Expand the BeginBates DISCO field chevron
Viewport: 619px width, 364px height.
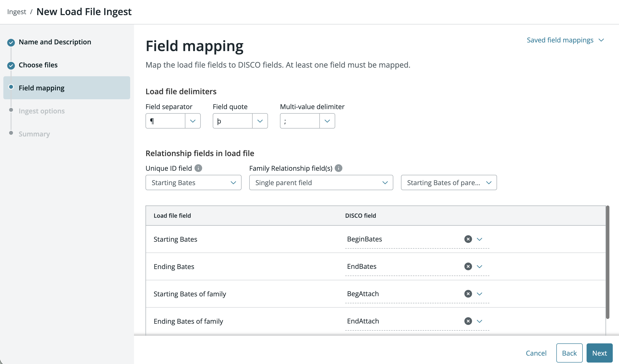click(x=479, y=239)
